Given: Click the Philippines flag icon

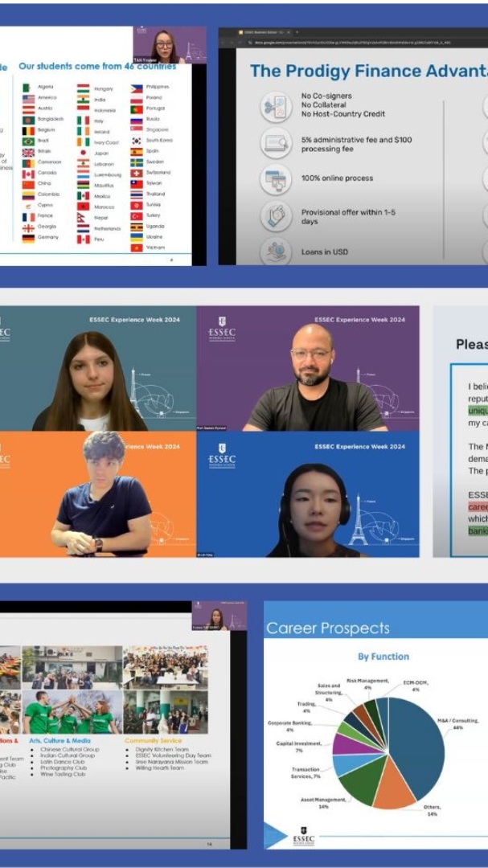Looking at the screenshot, I should click(137, 88).
